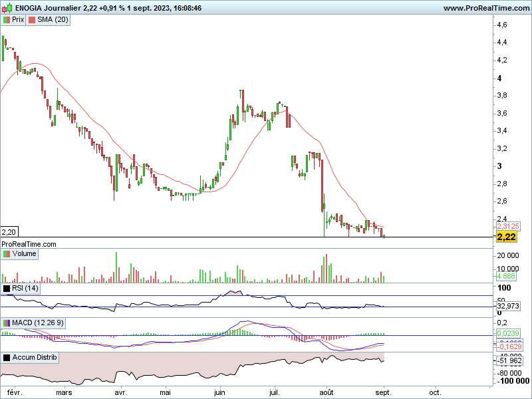532x399 pixels.
Task: Click the 2,6 level on the price axis
Action: [502, 201]
